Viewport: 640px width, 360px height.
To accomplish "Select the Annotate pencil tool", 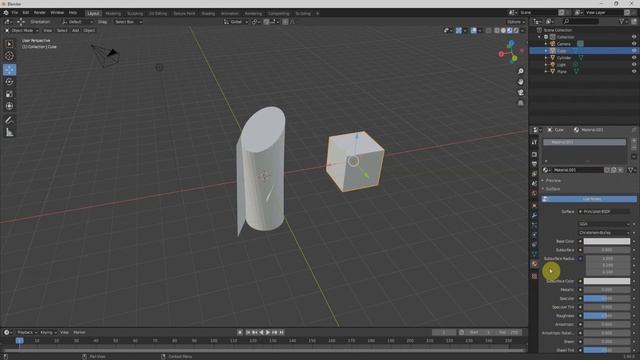I will click(9, 120).
